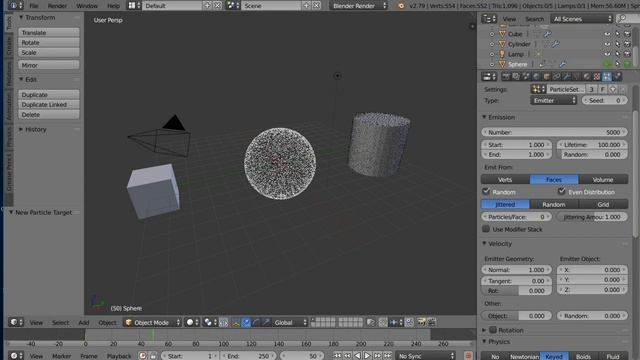640x360 pixels.
Task: Click the outliner editor type icon
Action: (489, 19)
